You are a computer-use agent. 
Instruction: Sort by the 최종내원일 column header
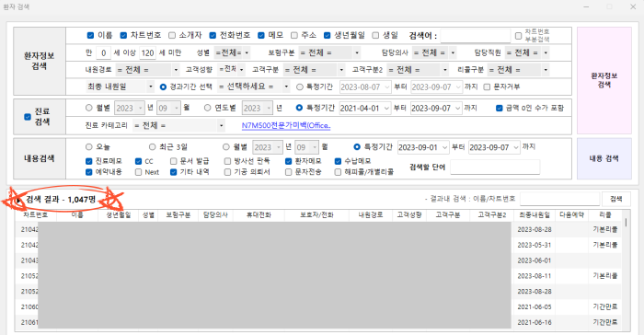534,215
